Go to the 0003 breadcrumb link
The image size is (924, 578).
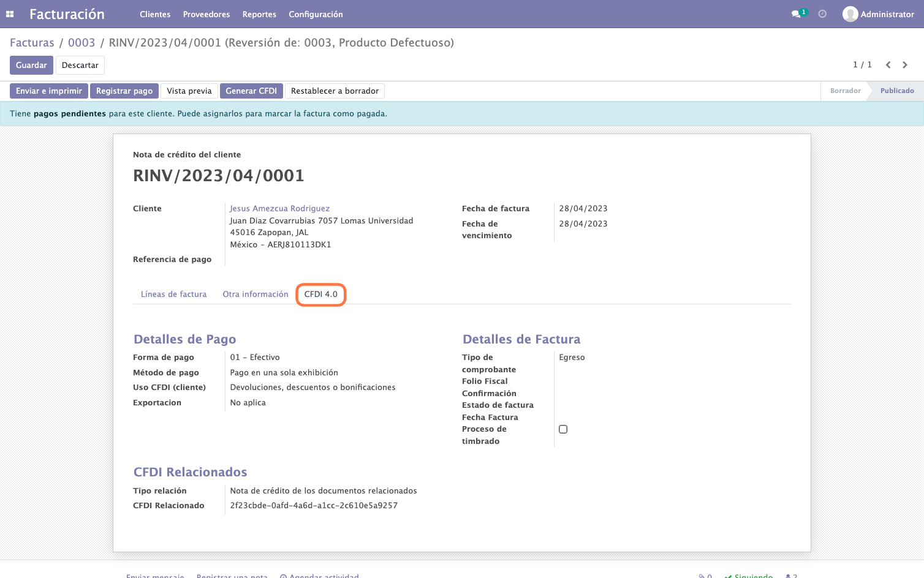coord(81,43)
